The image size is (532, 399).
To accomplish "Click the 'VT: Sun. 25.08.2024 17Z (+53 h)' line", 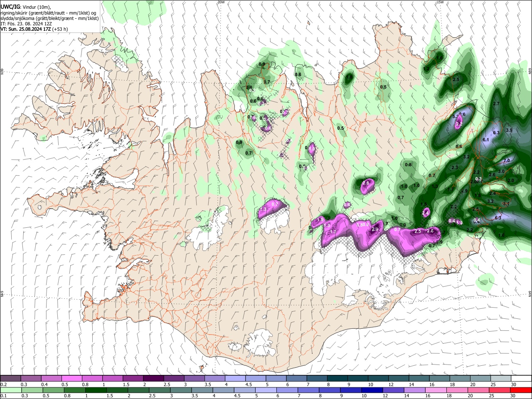I will pos(34,29).
